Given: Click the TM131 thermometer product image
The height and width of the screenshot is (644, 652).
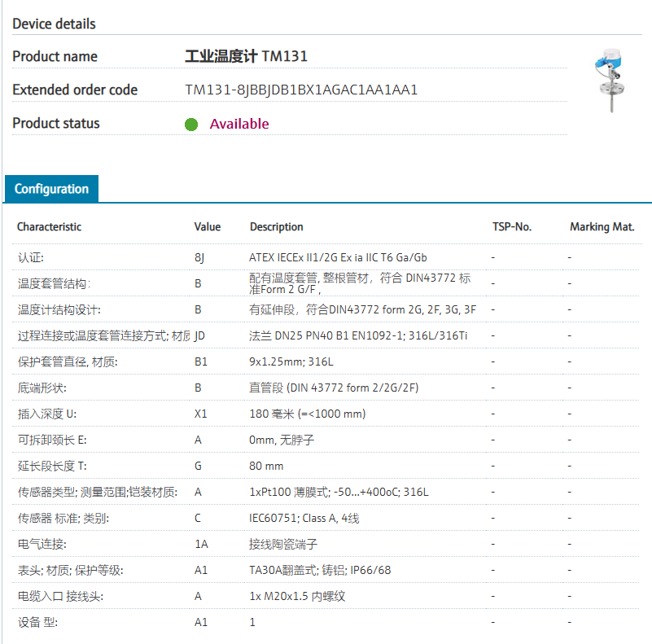Looking at the screenshot, I should pyautogui.click(x=610, y=81).
